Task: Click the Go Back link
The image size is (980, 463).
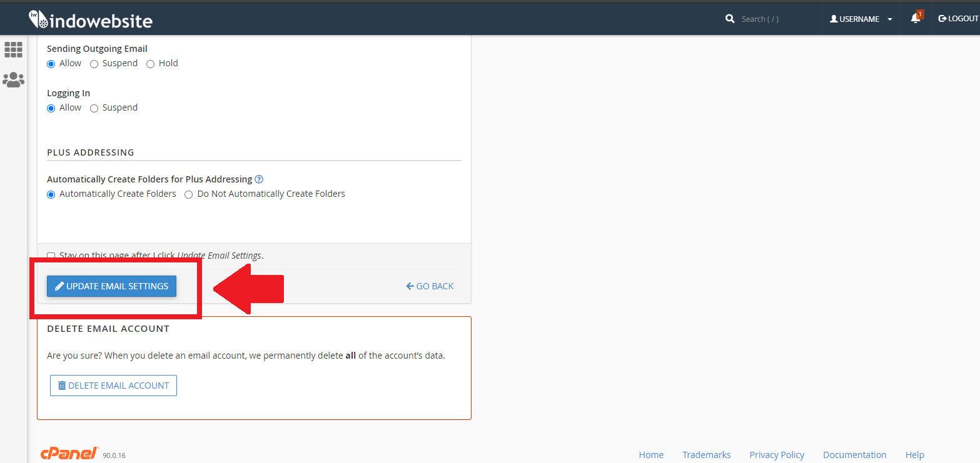Action: 430,286
